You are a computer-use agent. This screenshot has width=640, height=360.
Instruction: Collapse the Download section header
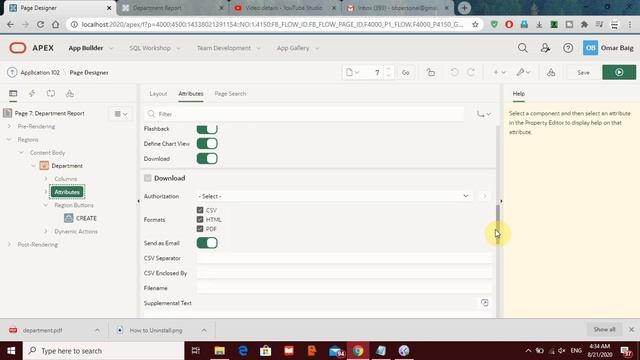coord(148,178)
